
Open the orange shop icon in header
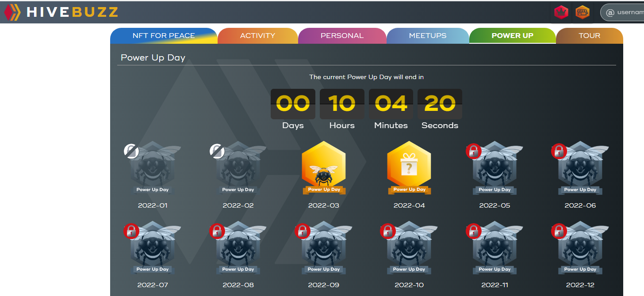pyautogui.click(x=583, y=12)
